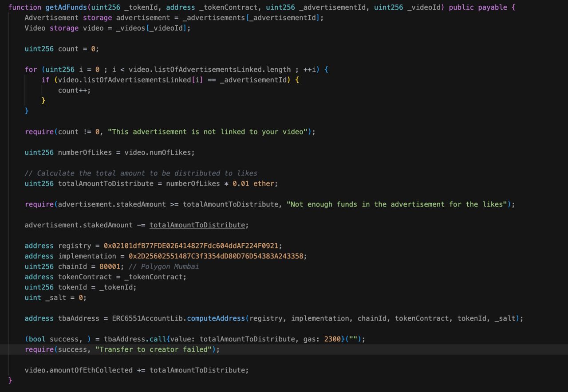Click the '_advertisements' mapping name
The image size is (568, 392).
pos(214,18)
